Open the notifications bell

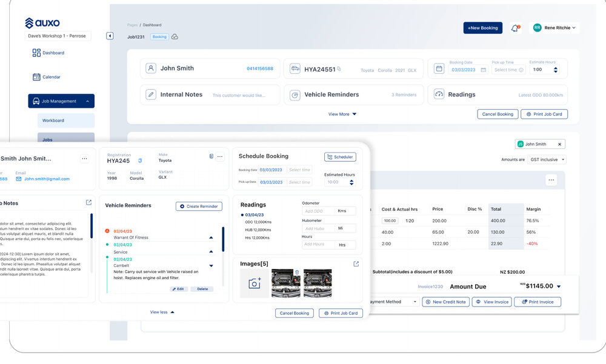(515, 28)
